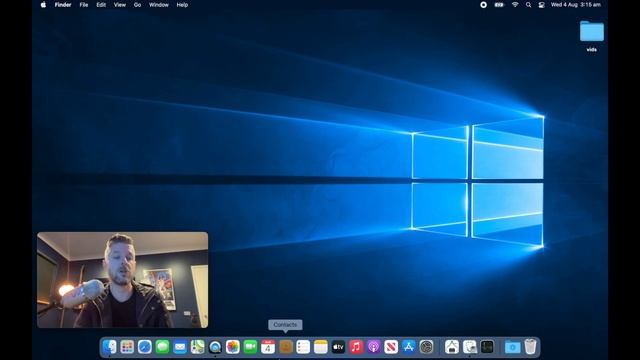Click the webcam video overlay
The width and height of the screenshot is (640, 360).
click(122, 280)
